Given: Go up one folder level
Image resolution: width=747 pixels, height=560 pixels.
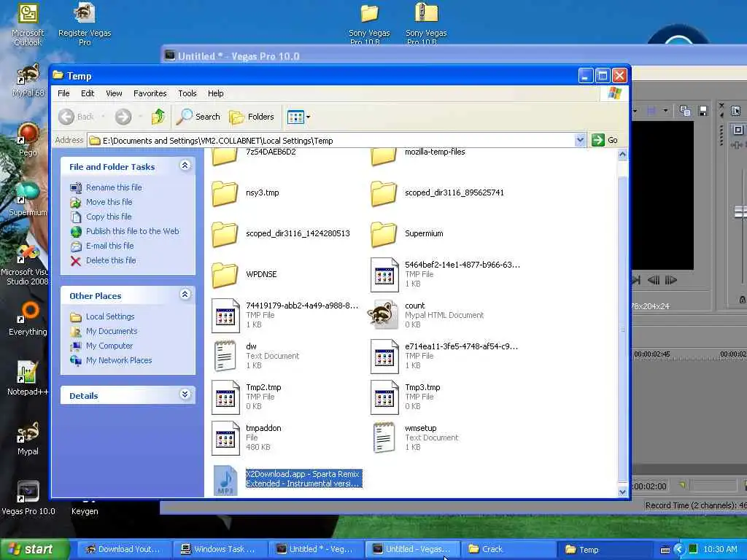Looking at the screenshot, I should coord(158,117).
